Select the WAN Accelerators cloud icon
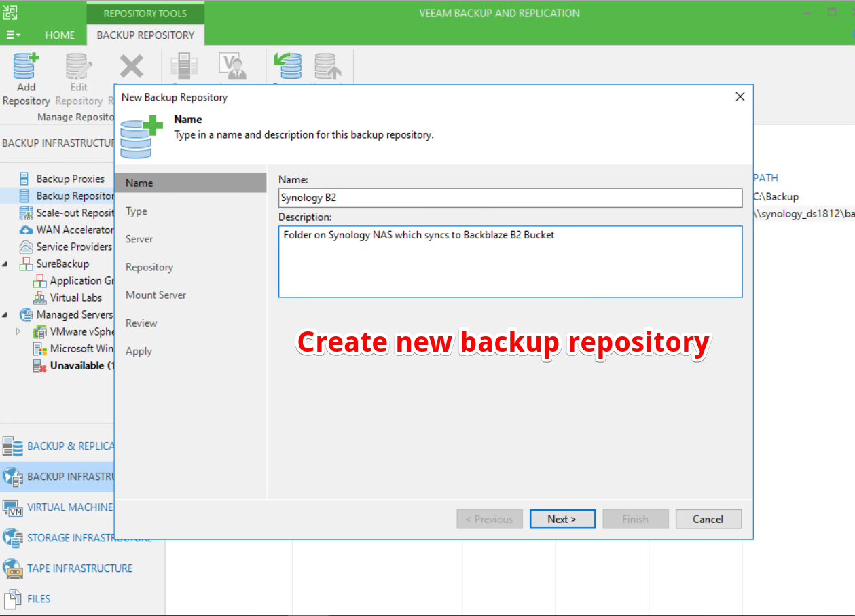 click(26, 230)
